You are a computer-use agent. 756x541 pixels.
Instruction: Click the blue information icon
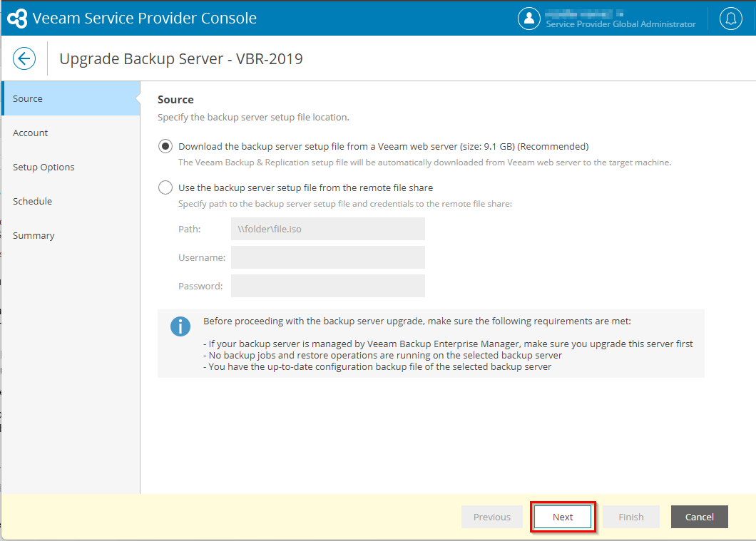pyautogui.click(x=180, y=326)
